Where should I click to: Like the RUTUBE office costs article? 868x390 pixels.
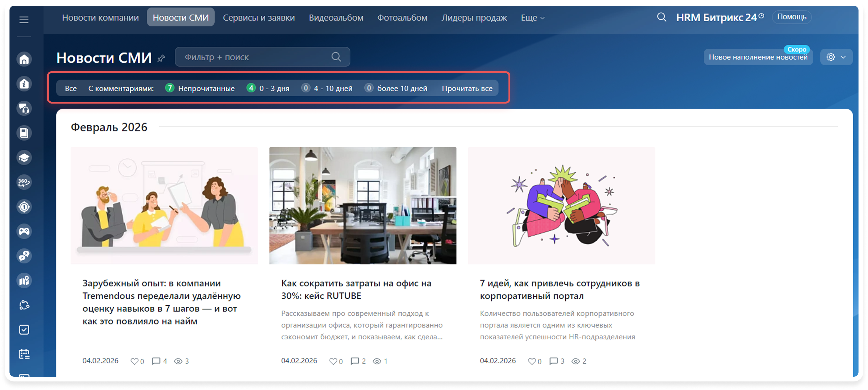[x=333, y=361]
